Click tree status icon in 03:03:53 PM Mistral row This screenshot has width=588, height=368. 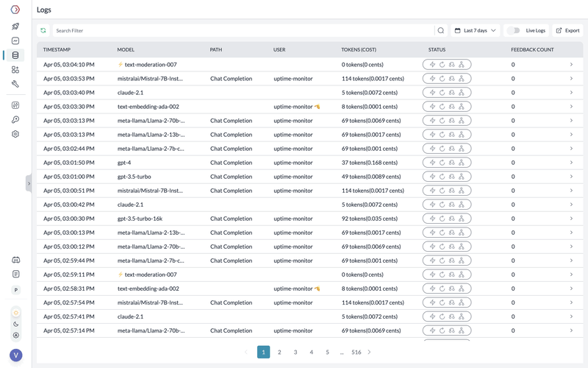point(462,79)
